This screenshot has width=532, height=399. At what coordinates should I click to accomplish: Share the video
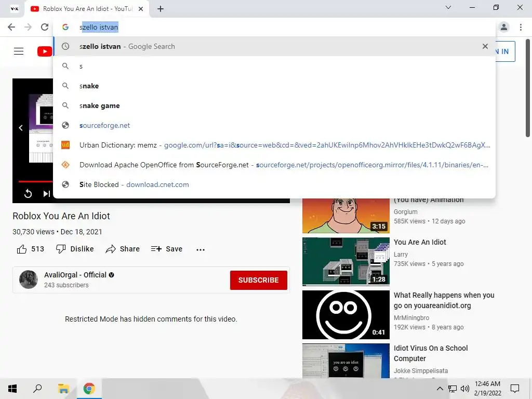[x=123, y=249]
